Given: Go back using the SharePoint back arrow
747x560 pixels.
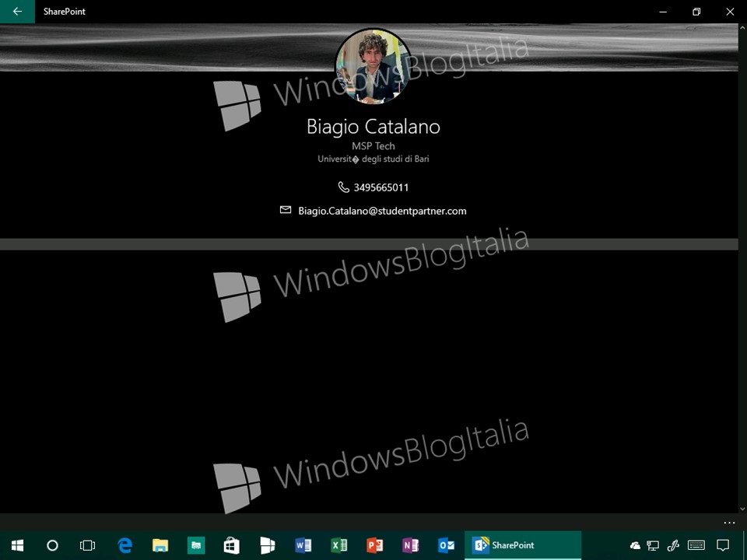Looking at the screenshot, I should tap(17, 12).
